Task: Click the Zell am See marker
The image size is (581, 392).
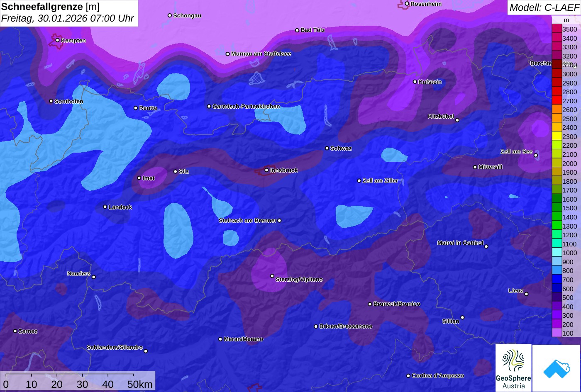Action: coord(536,156)
